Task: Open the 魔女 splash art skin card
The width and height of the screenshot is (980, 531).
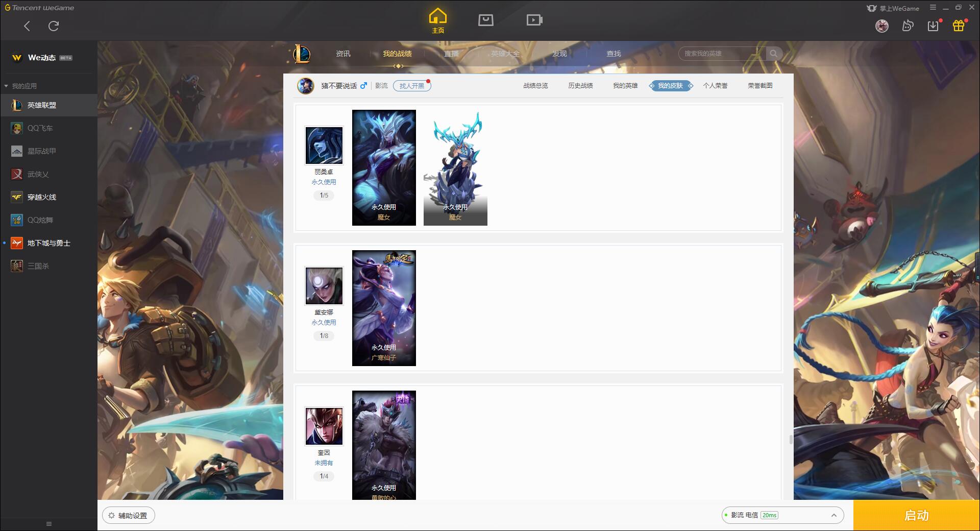Action: [384, 167]
